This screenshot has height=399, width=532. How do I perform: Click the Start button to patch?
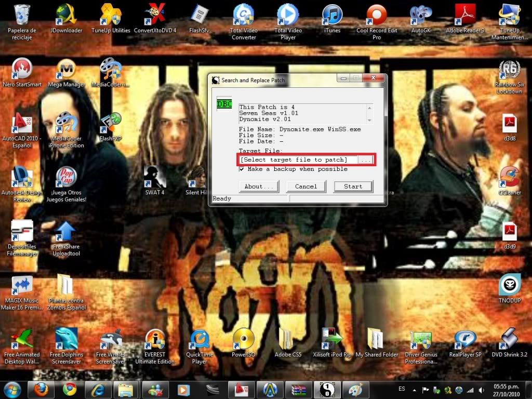(353, 187)
